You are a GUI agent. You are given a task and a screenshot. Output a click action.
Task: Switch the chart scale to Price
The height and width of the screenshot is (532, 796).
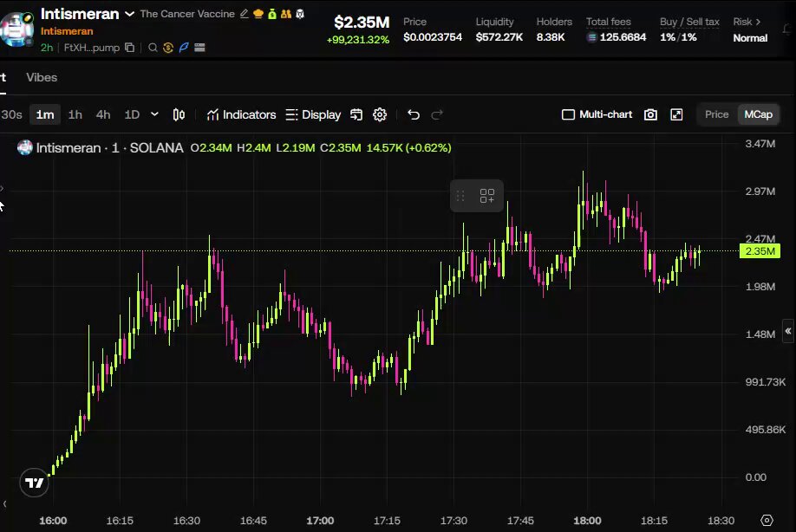click(716, 114)
